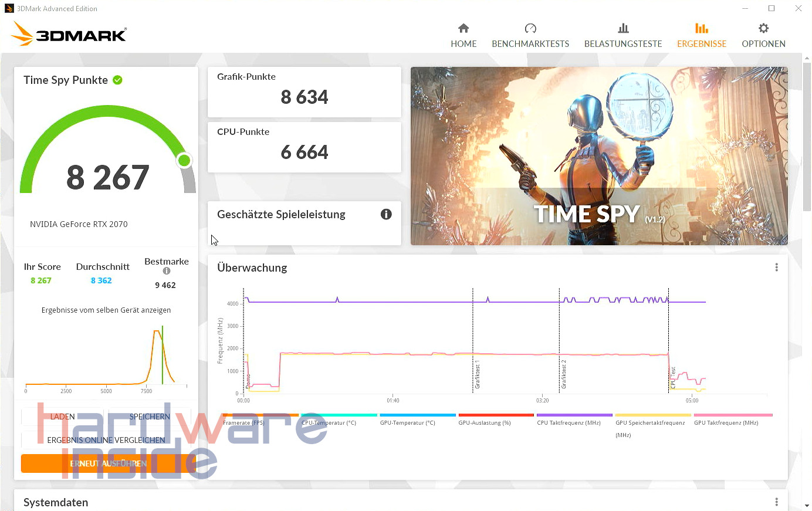Click ERGEBNIS ONLINE VERGLEICHEN button
This screenshot has height=511, width=812.
click(106, 440)
